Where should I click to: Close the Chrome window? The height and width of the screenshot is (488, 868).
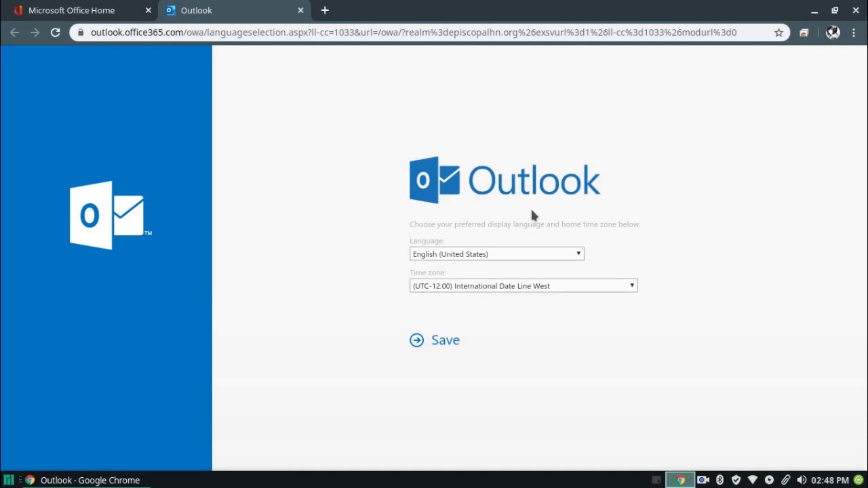855,10
